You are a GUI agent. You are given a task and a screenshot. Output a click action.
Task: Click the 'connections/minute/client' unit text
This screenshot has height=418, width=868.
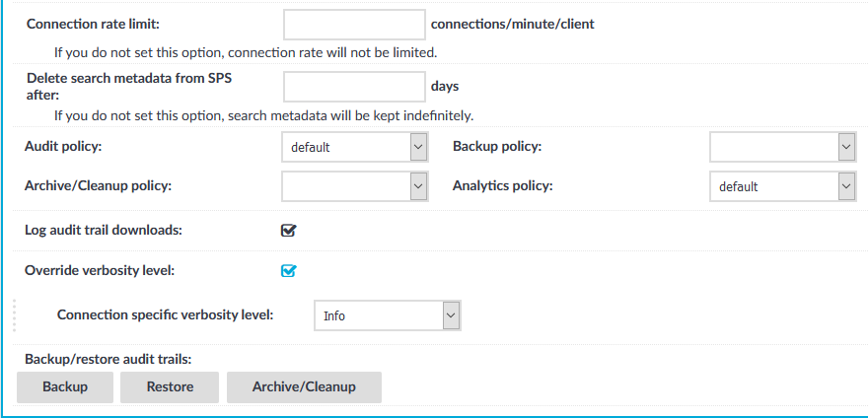click(x=513, y=25)
